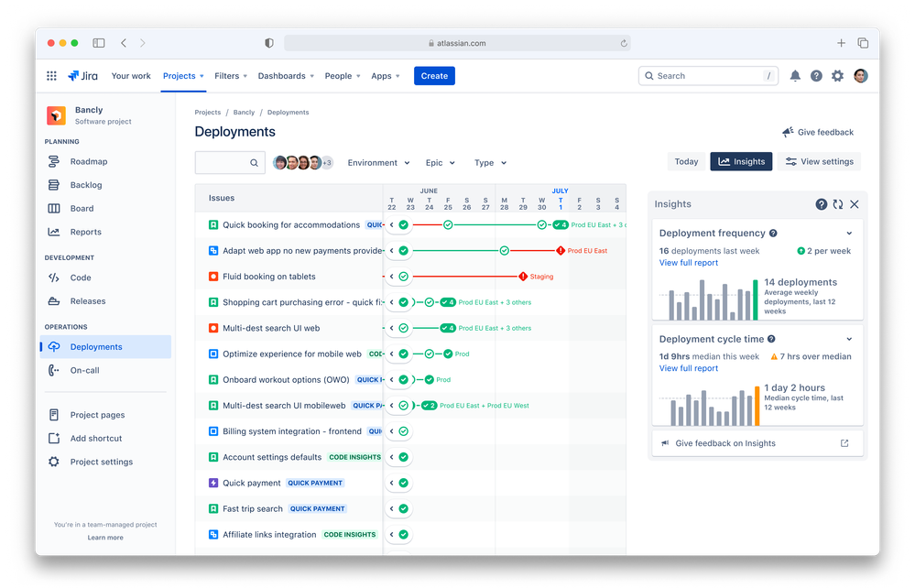This screenshot has width=915, height=588.
Task: Close the Insights panel
Action: tap(855, 204)
